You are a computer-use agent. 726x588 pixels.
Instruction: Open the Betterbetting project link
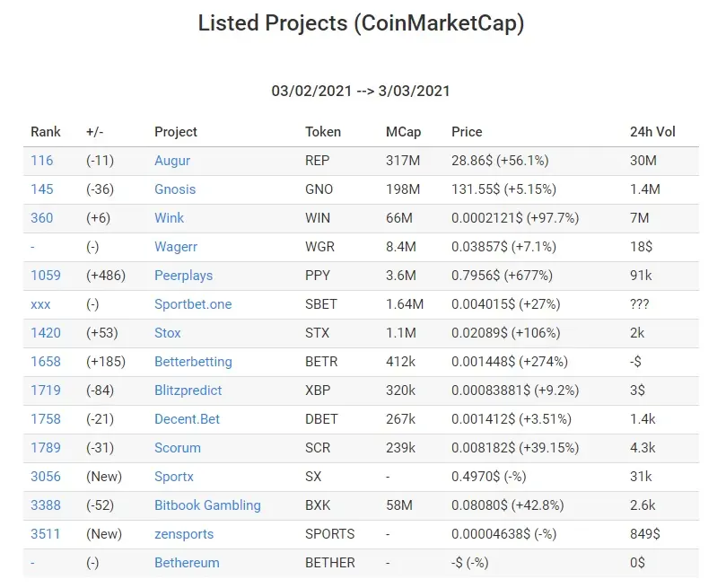click(193, 362)
